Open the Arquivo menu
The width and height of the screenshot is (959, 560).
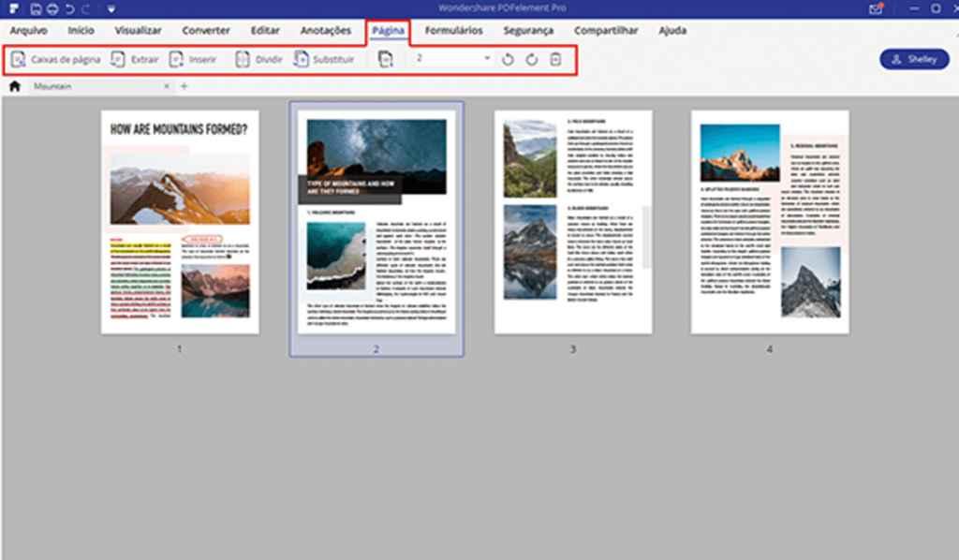coord(28,31)
